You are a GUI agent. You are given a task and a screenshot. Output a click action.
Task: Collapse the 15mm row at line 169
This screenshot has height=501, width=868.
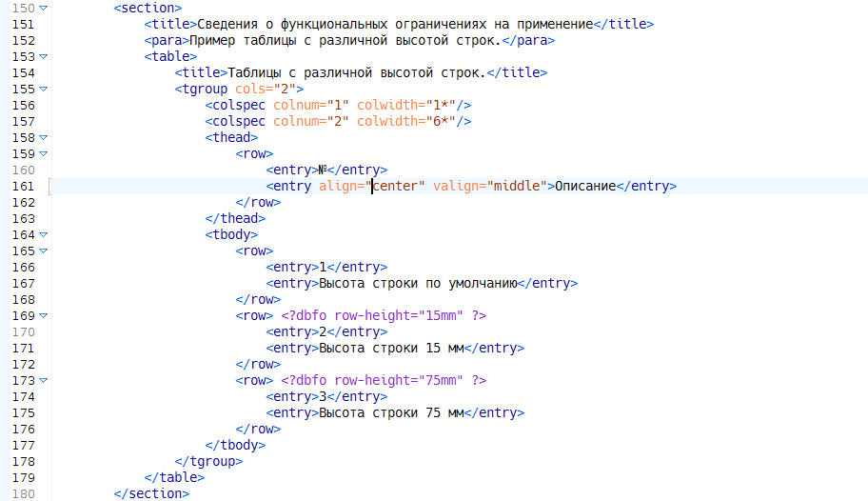pos(44,316)
